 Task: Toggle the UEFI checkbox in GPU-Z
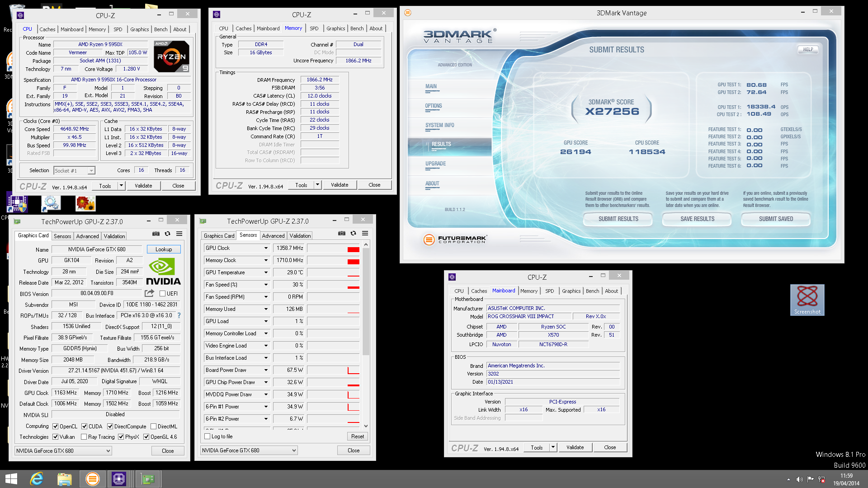(162, 294)
